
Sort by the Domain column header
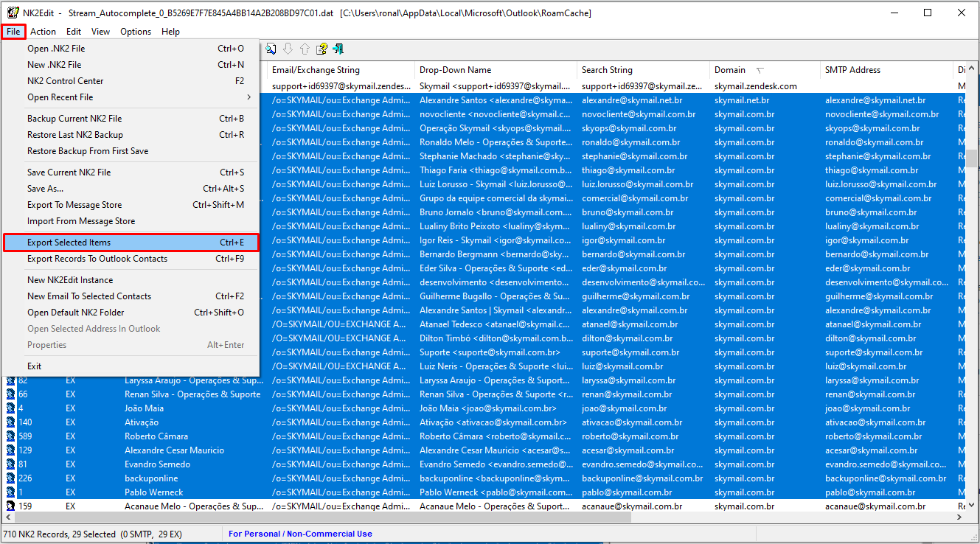click(x=765, y=70)
